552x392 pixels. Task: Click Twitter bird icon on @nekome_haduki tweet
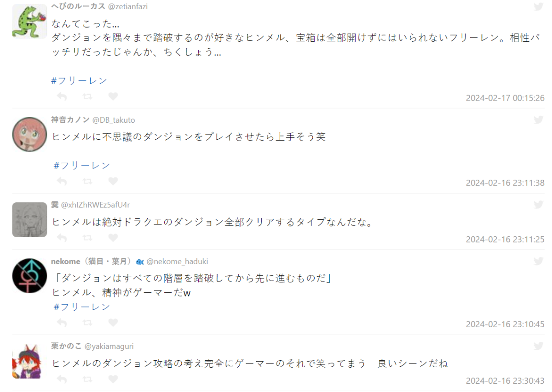click(x=538, y=261)
